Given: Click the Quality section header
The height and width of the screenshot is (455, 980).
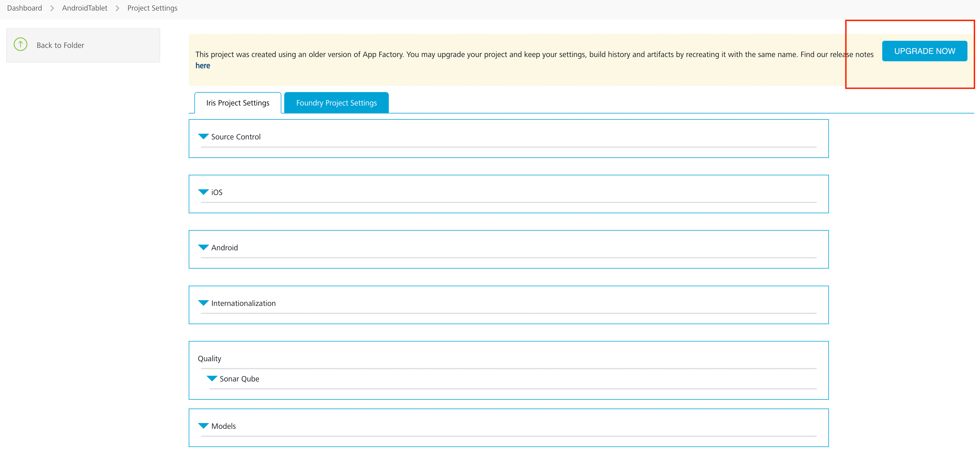Looking at the screenshot, I should [x=209, y=358].
